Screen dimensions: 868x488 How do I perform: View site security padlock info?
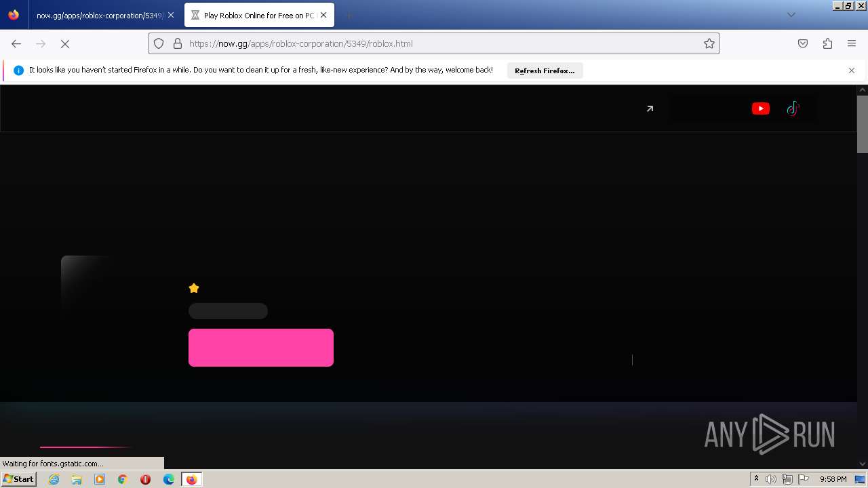point(178,43)
